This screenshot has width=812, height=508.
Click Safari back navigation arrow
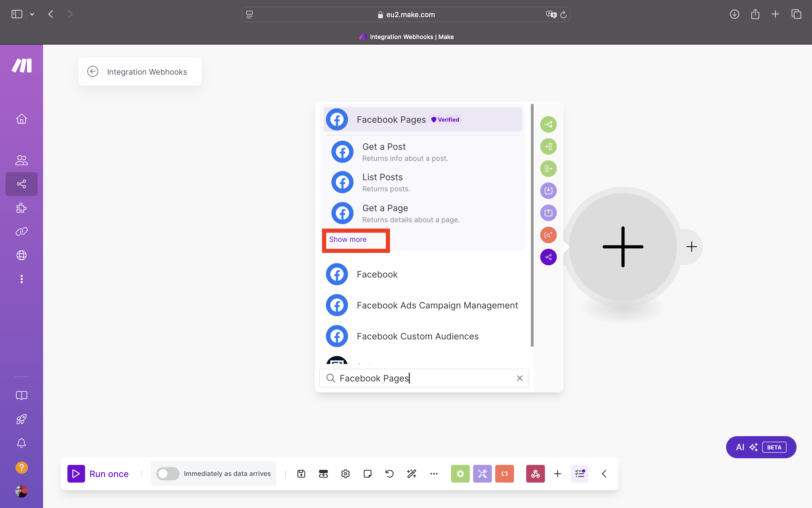point(51,14)
